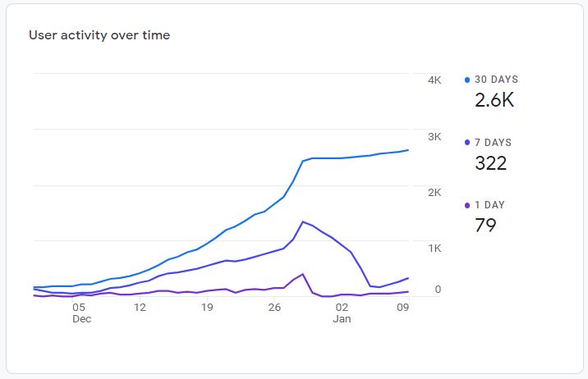Click the blue 30 DAYS legend dot
Screen dimensions: 588x379
tap(467, 80)
